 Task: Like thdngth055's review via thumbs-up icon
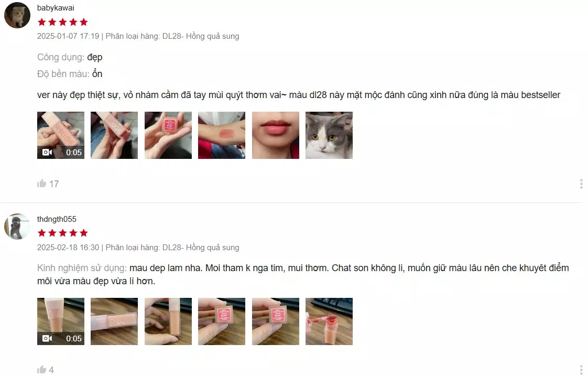41,370
